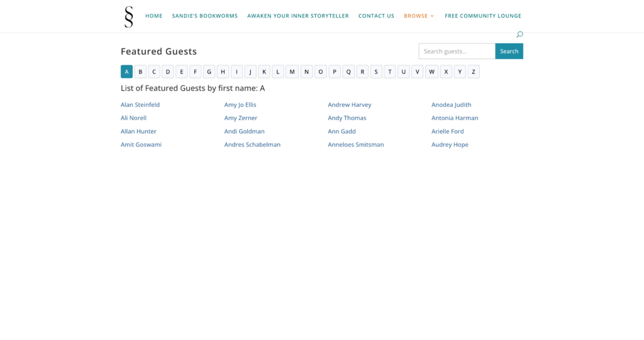
Task: Filter guests by letter J
Action: coord(250,72)
